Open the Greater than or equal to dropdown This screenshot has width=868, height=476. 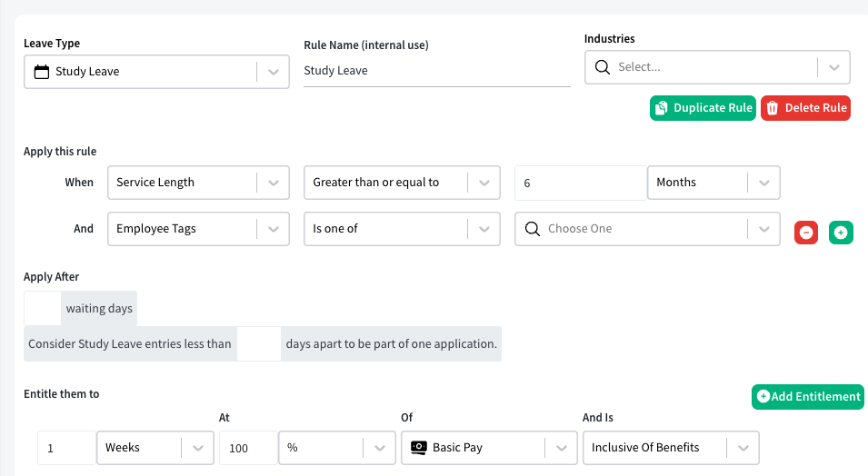402,183
